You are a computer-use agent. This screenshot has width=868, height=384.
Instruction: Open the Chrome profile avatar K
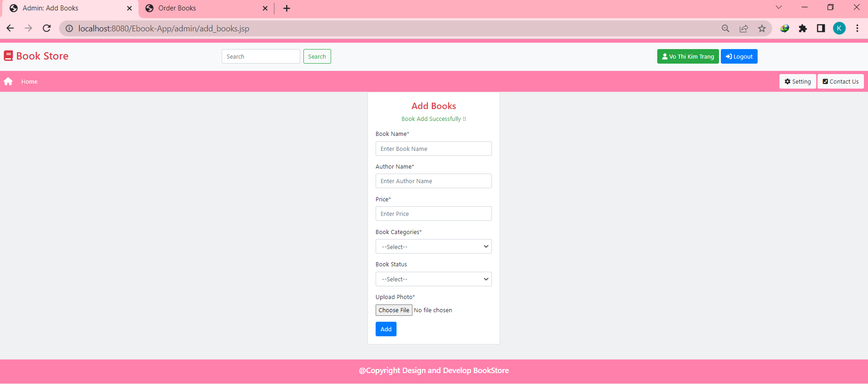pyautogui.click(x=839, y=28)
